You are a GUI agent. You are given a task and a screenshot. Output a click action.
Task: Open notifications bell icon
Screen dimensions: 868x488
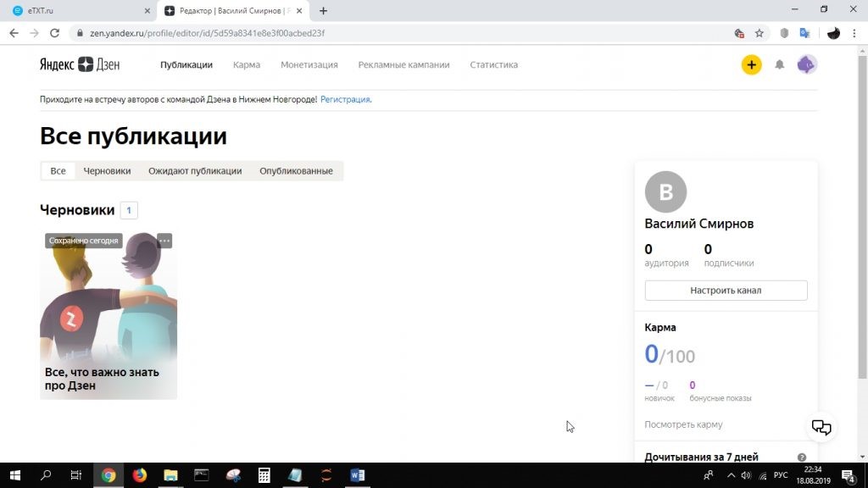tap(780, 64)
